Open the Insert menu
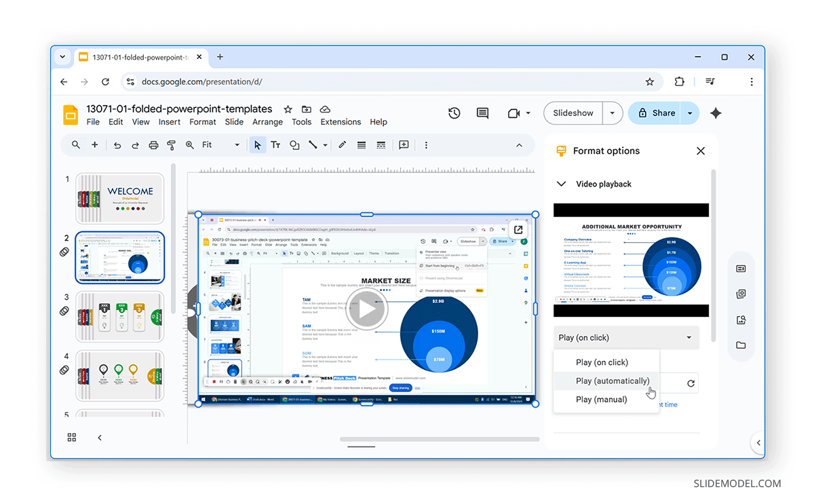This screenshot has height=504, width=814. (169, 122)
